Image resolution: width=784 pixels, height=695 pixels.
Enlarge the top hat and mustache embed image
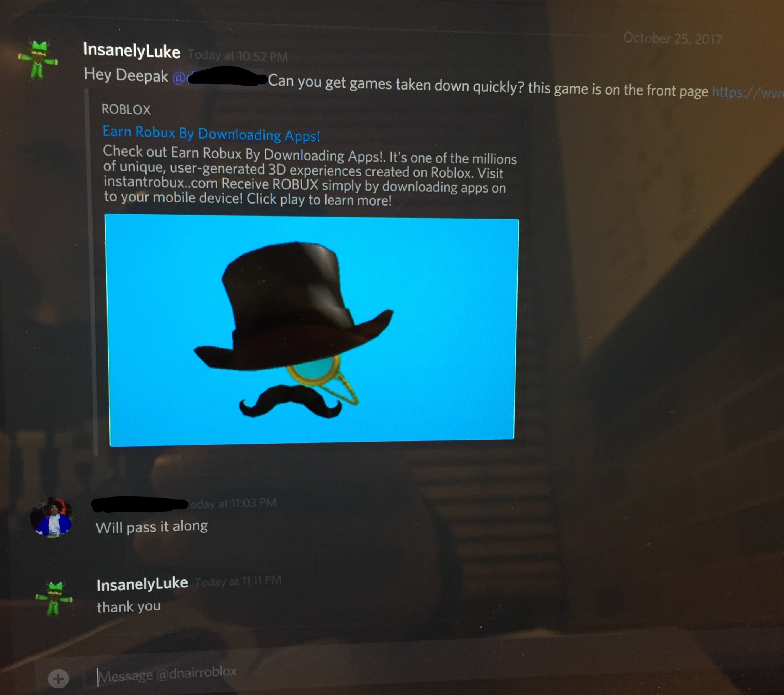(x=311, y=330)
